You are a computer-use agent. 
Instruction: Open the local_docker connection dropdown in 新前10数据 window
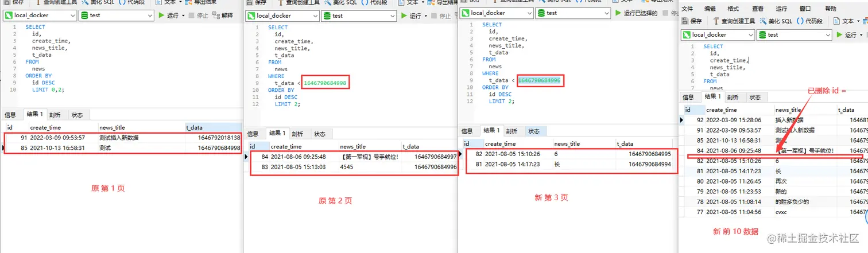click(x=718, y=35)
